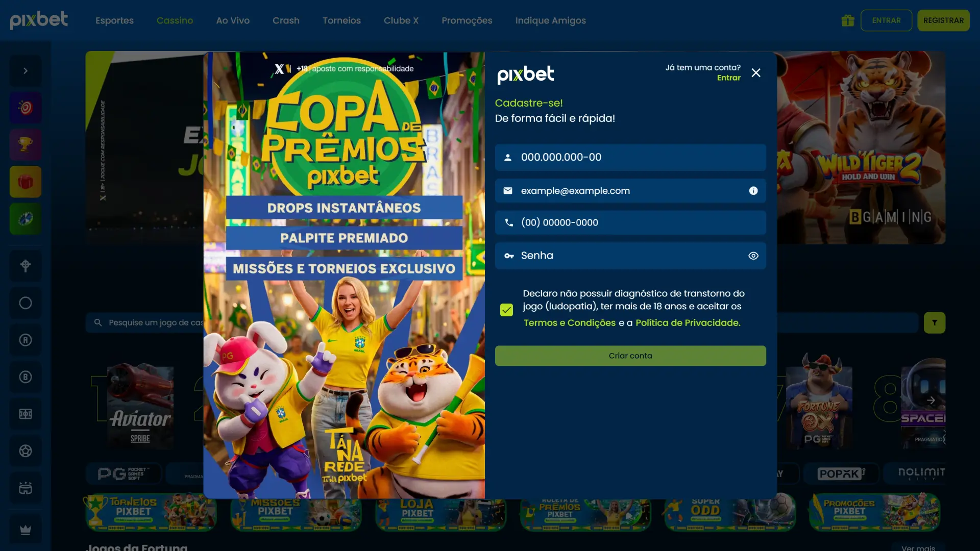Open the trophy sidebar icon

point(26,145)
